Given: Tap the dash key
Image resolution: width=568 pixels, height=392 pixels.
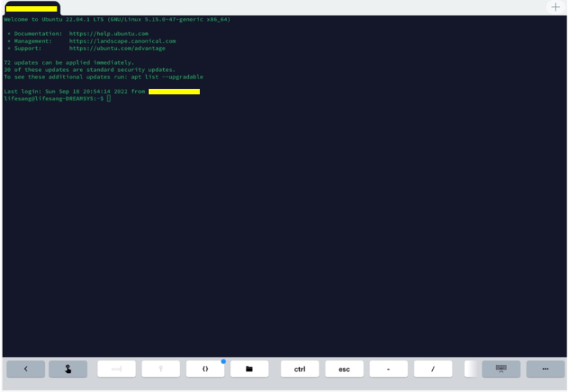Looking at the screenshot, I should tap(388, 369).
